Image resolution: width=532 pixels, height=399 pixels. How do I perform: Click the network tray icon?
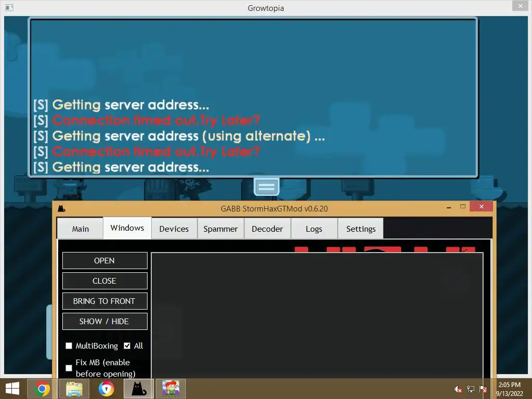click(471, 389)
